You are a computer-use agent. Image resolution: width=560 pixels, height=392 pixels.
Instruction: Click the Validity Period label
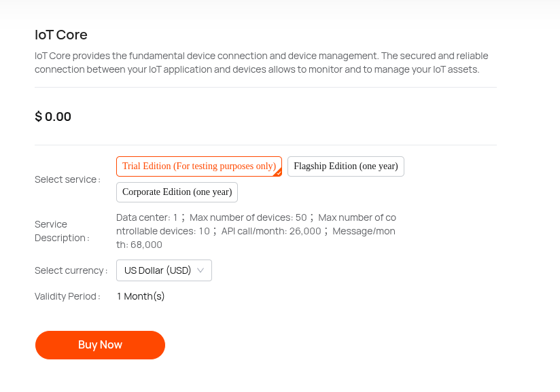[x=67, y=296]
